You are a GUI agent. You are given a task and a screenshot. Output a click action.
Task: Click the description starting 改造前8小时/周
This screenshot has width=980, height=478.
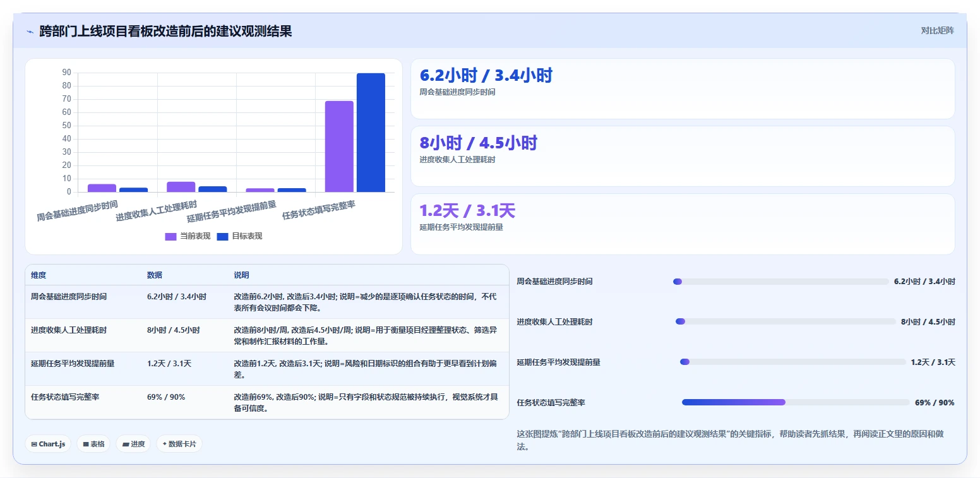pyautogui.click(x=366, y=335)
